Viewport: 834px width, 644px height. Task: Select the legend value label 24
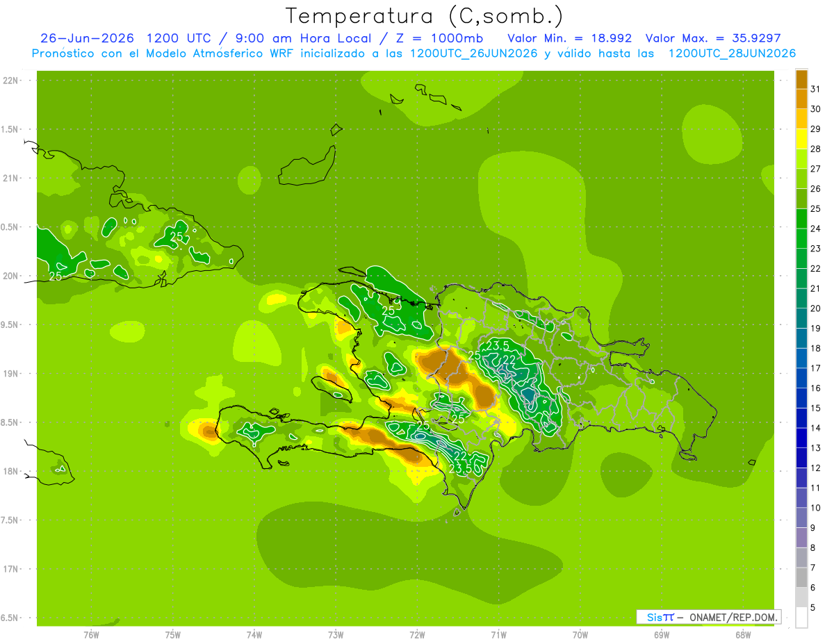(x=815, y=229)
